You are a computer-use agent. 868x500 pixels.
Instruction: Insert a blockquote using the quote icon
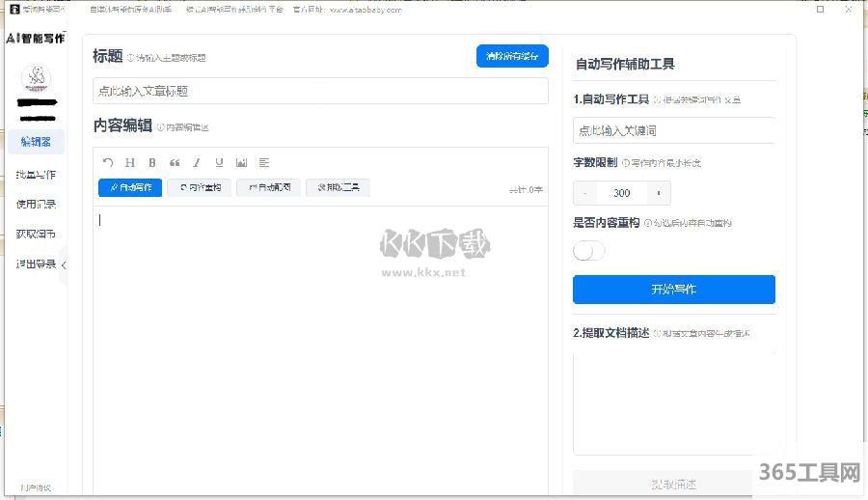point(175,163)
